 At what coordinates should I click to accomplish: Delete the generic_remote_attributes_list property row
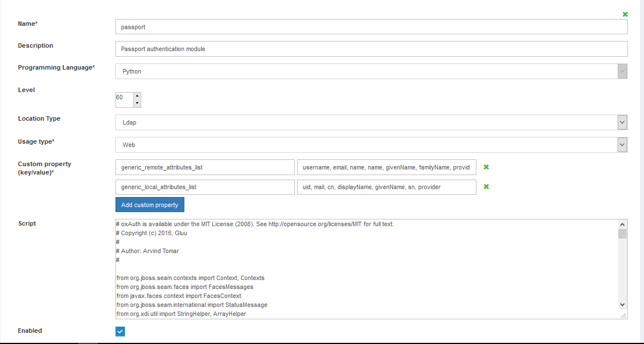click(486, 167)
